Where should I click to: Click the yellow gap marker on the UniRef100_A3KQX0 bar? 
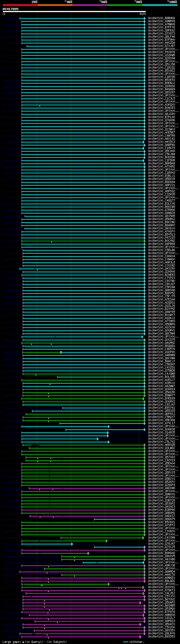point(40,106)
